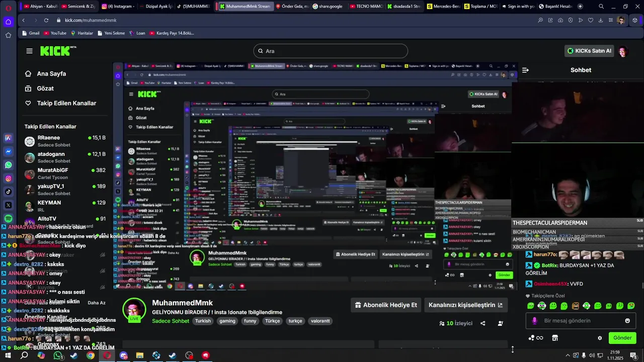Open the Kick shop icon below chat
644x362 pixels.
click(555, 338)
